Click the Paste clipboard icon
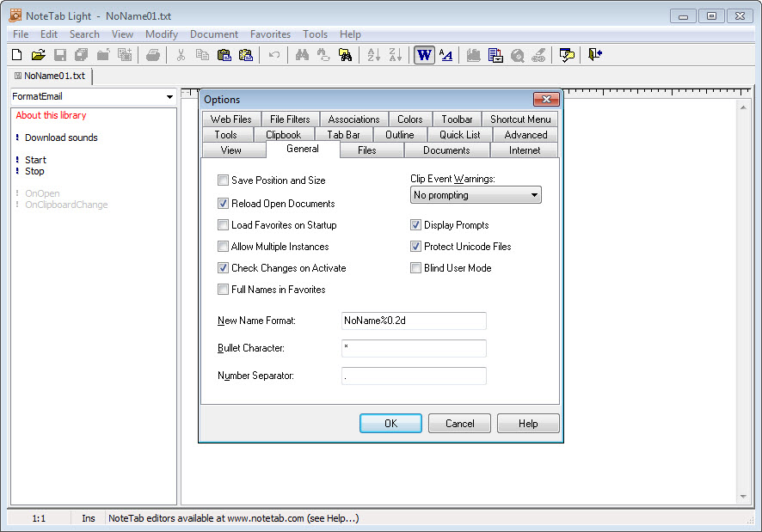The height and width of the screenshot is (532, 762). click(x=224, y=55)
